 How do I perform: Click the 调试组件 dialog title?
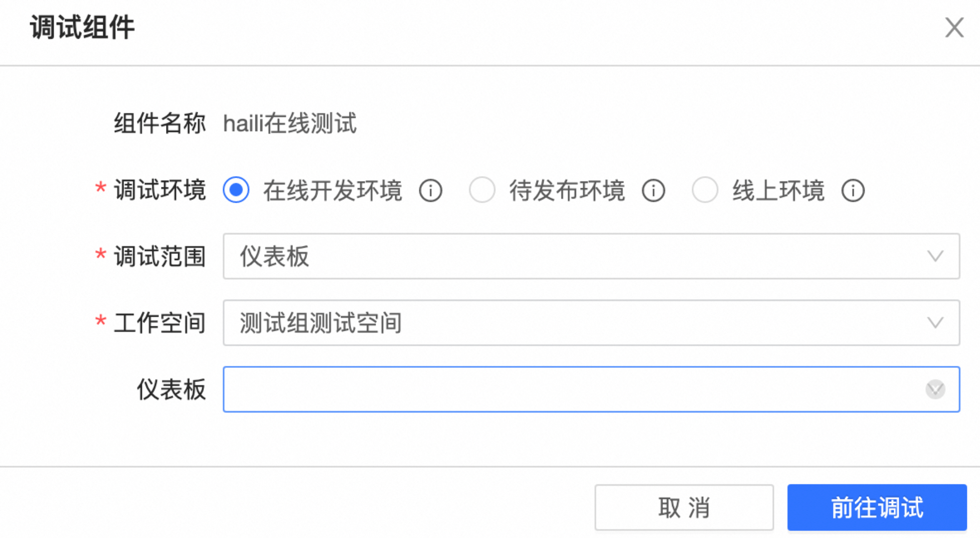[x=82, y=27]
